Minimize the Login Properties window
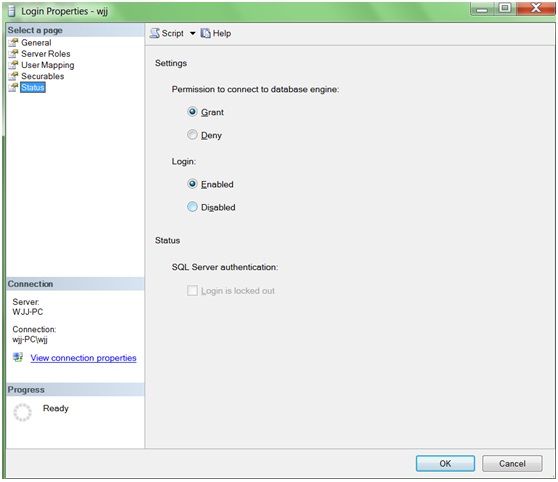Screen dimensions: 558x482 482,9
